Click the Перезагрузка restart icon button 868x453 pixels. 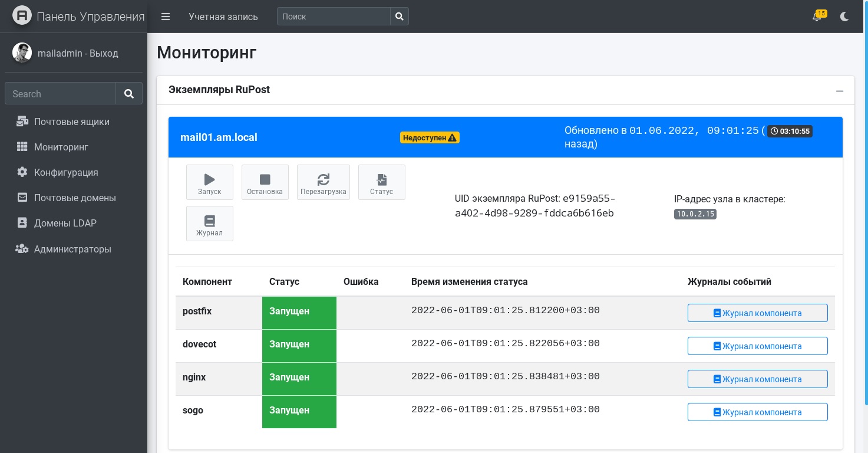323,182
